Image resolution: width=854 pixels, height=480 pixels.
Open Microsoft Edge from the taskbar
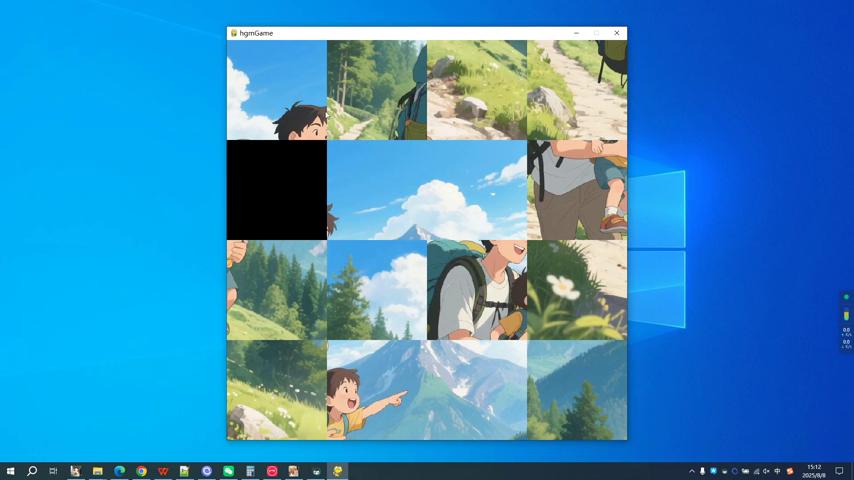tap(120, 471)
